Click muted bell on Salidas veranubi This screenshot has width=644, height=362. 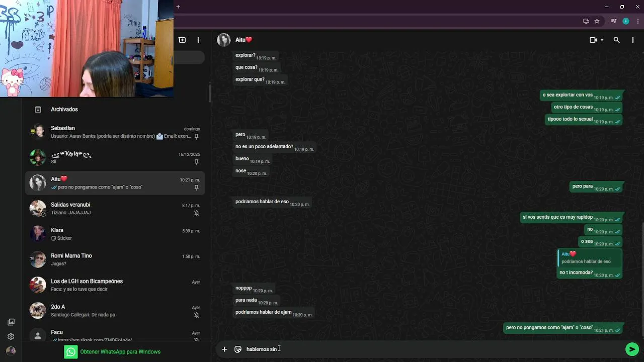pyautogui.click(x=197, y=213)
